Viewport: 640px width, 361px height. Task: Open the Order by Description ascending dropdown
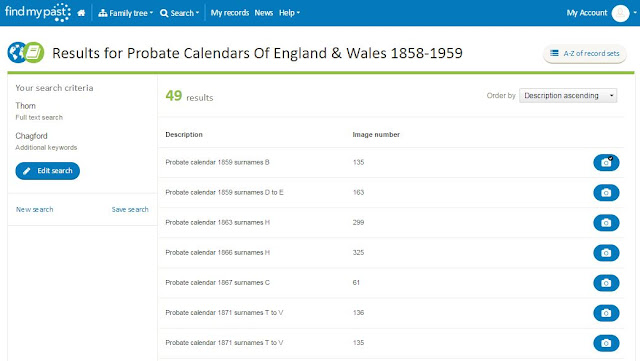(568, 96)
